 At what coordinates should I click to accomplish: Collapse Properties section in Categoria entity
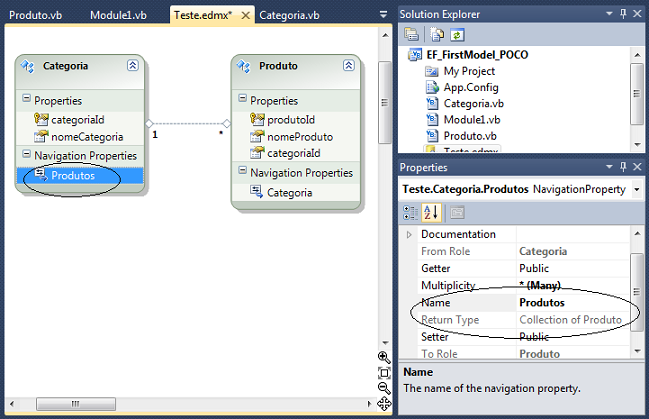(26, 99)
